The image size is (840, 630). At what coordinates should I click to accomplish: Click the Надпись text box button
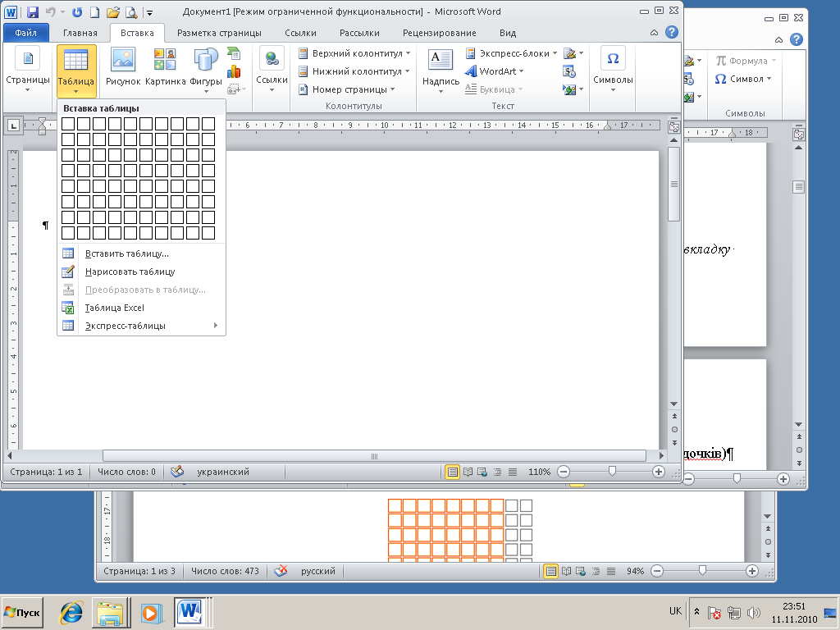441,70
